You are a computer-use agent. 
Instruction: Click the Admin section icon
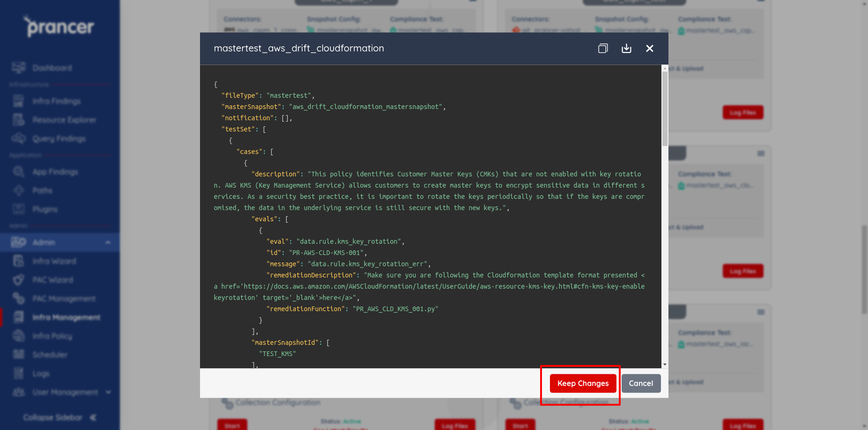coord(19,242)
